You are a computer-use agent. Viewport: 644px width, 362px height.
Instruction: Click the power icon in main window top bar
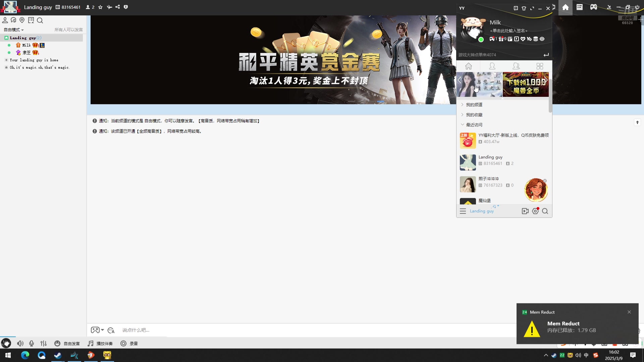[637, 7]
